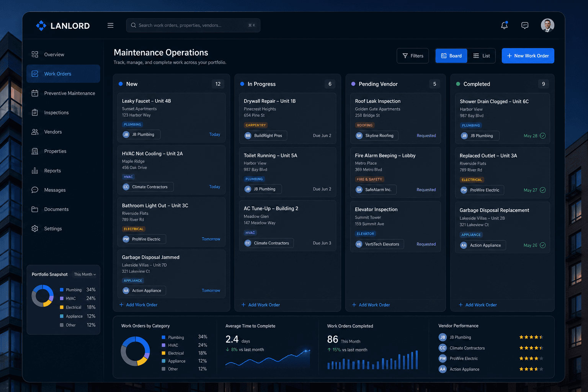The image size is (588, 392).
Task: Click the ELEVATOR tag on Elevator Inspection card
Action: (366, 234)
